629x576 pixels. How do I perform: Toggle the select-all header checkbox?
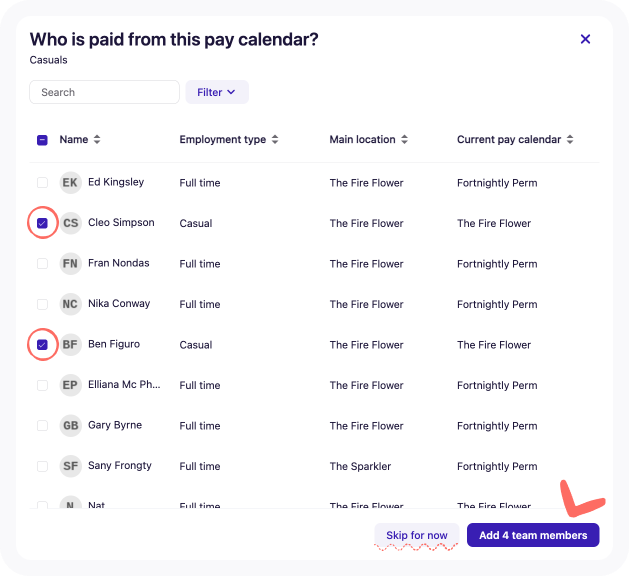point(42,140)
